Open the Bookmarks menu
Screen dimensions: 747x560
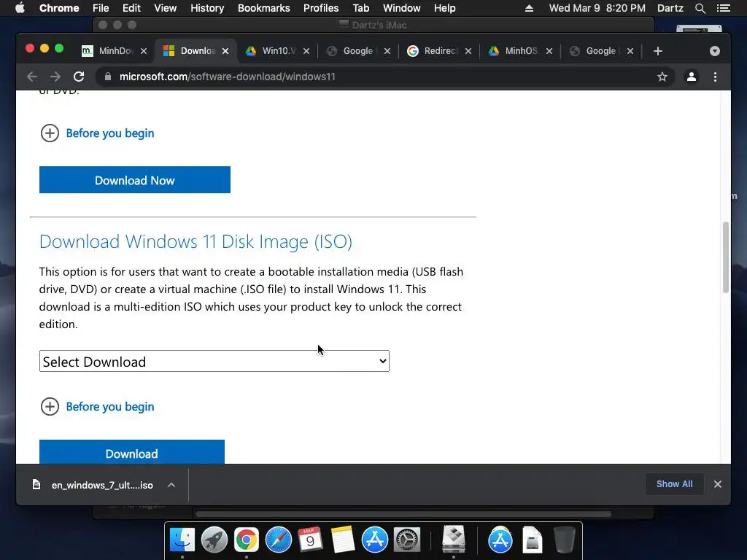click(264, 8)
